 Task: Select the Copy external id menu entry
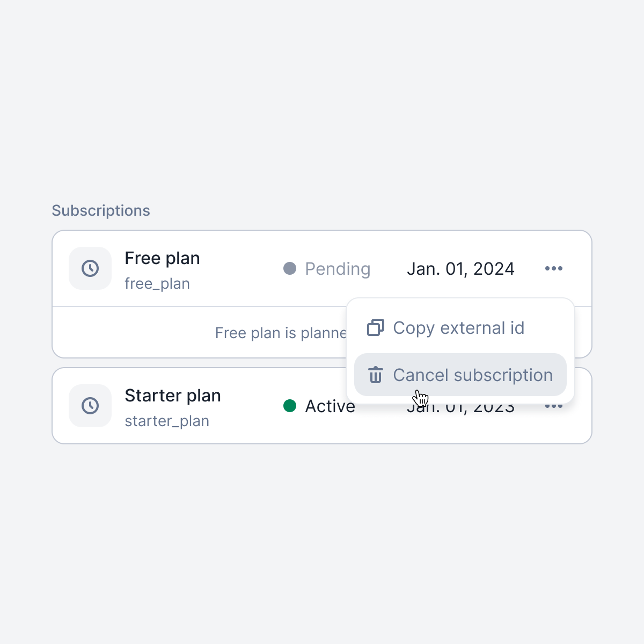(460, 327)
